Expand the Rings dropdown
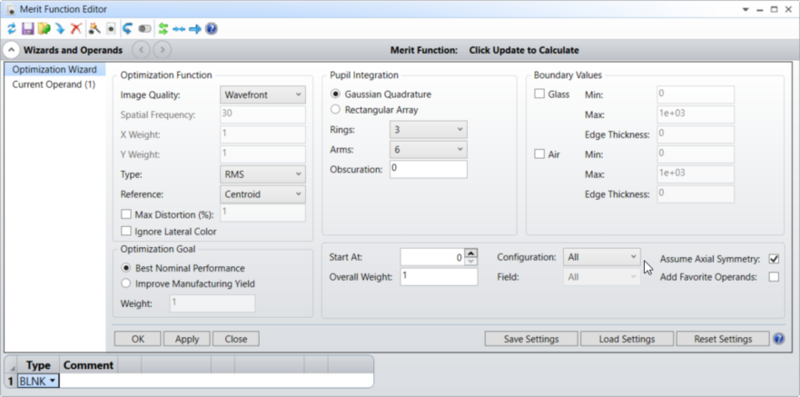Screen dimensions: 800x397 pyautogui.click(x=428, y=130)
